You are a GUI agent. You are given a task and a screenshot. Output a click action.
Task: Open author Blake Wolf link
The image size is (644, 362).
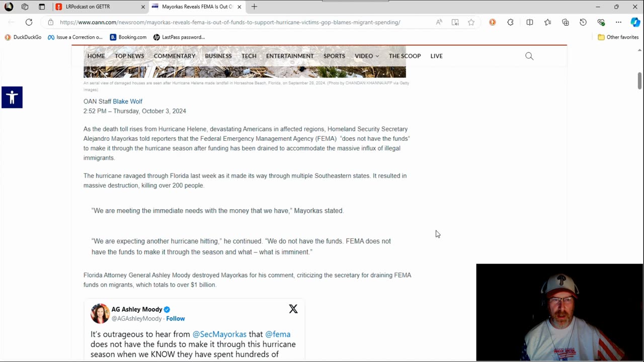coord(127,102)
